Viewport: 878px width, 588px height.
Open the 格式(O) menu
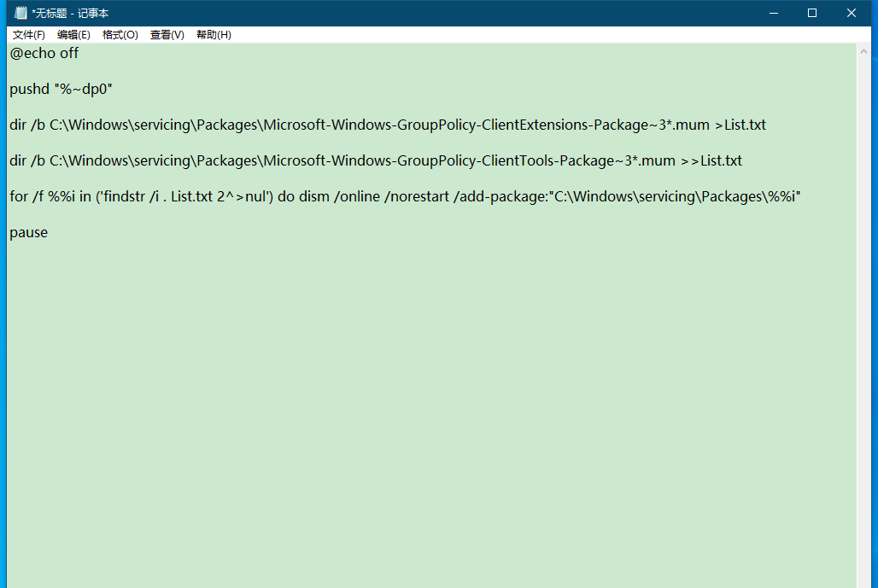pyautogui.click(x=120, y=35)
